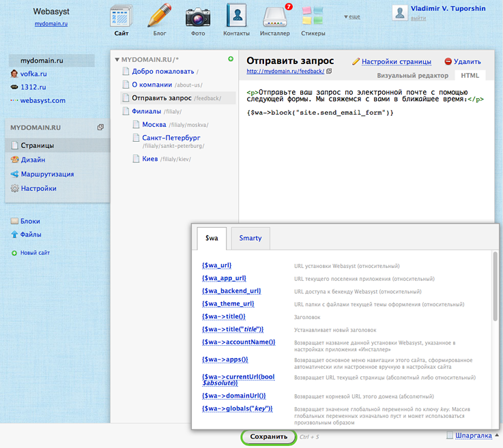Select the HTML editor tab

point(470,76)
